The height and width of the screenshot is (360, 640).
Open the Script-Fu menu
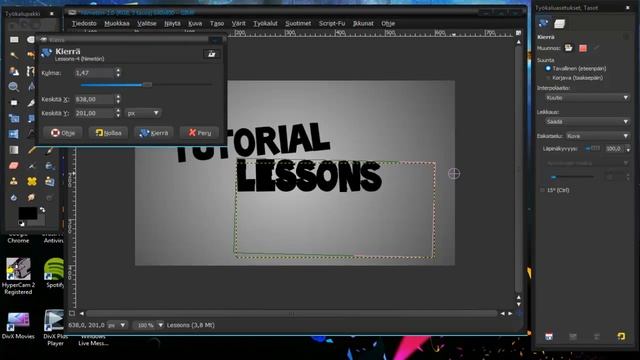332,23
